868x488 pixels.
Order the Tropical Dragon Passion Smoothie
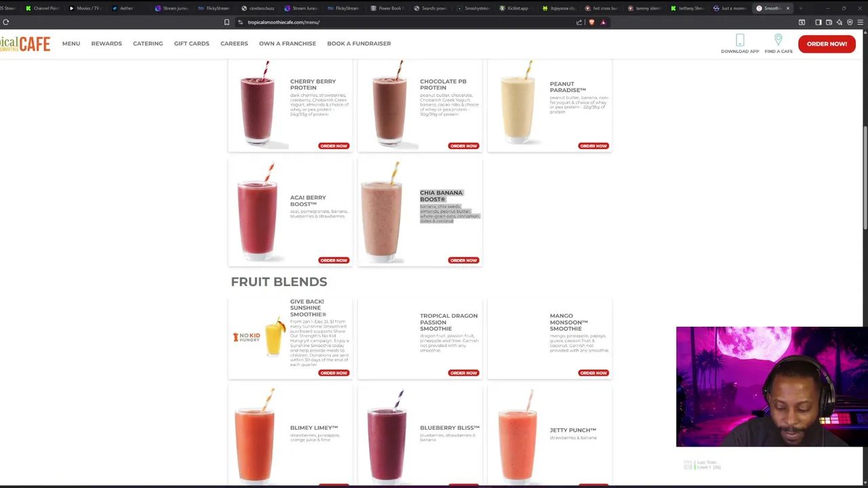[463, 373]
